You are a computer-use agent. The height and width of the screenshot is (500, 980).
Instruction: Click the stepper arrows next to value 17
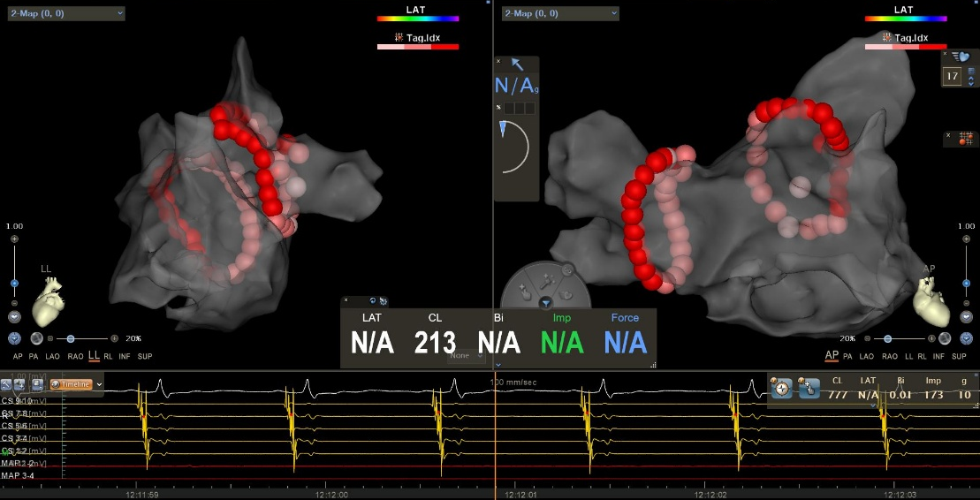click(x=970, y=81)
